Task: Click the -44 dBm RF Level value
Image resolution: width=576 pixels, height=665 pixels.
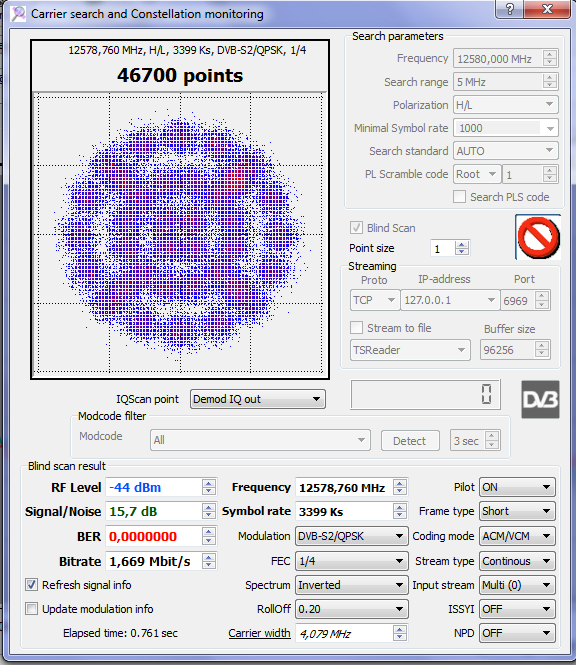Action: (135, 487)
